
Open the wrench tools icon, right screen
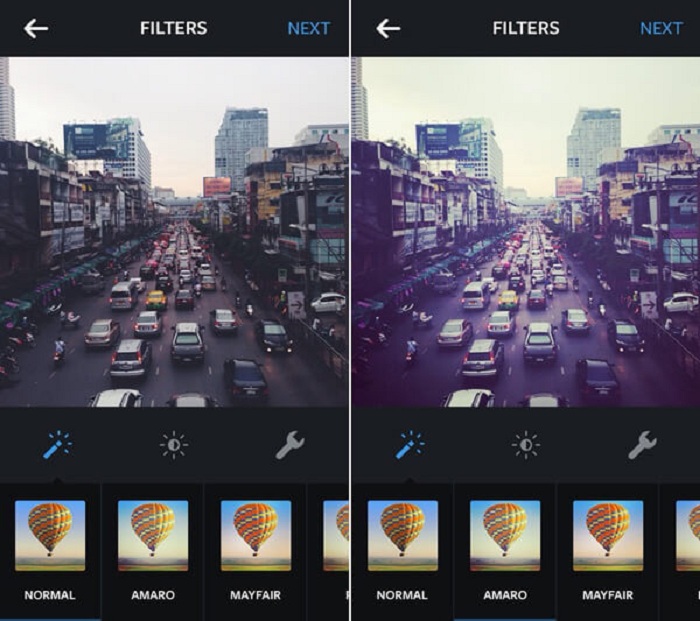pyautogui.click(x=642, y=445)
